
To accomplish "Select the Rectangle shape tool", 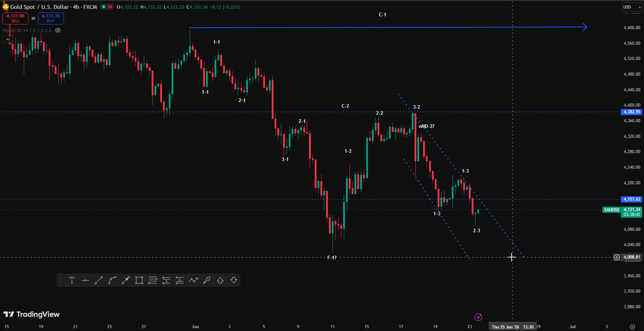I will 139,280.
